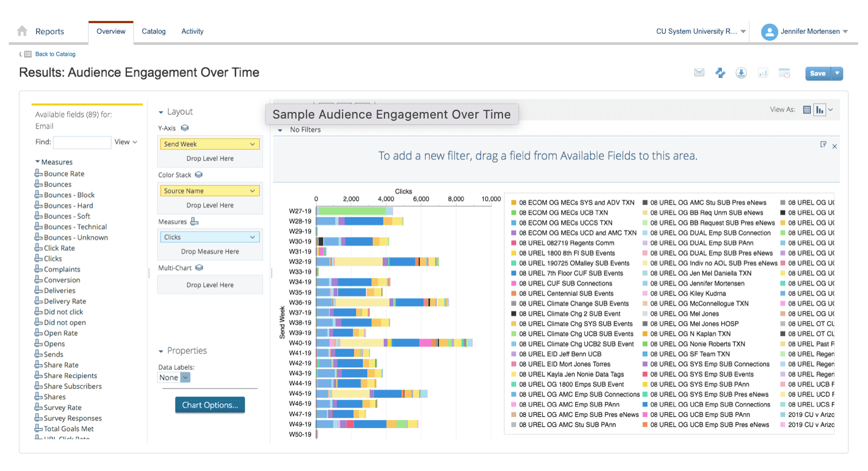Click the Chart Options button
This screenshot has height=471, width=868.
(x=210, y=405)
